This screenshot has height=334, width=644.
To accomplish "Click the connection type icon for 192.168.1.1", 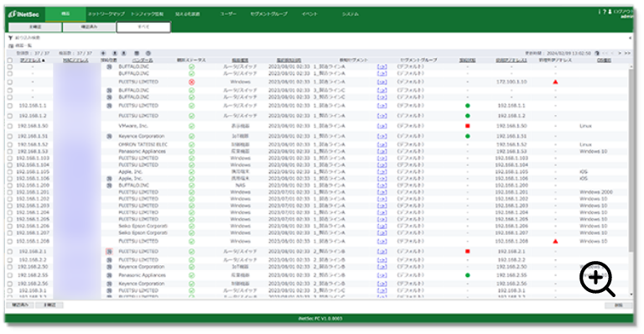I will pos(109,106).
